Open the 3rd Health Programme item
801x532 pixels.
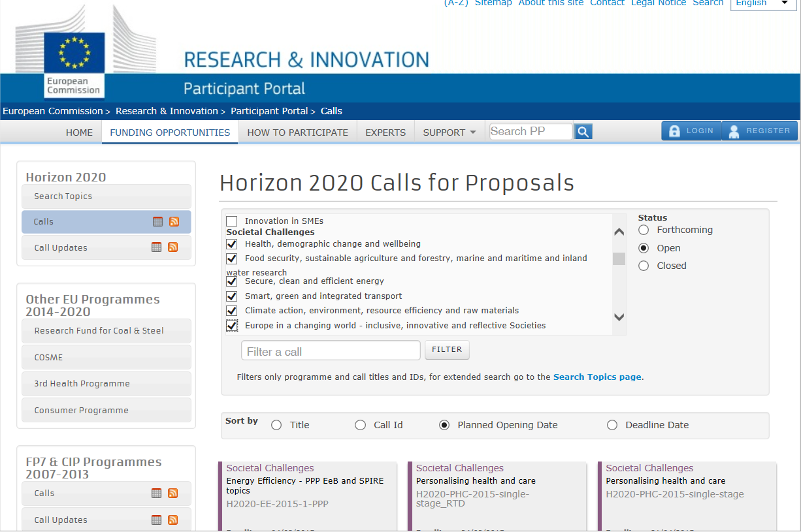106,384
